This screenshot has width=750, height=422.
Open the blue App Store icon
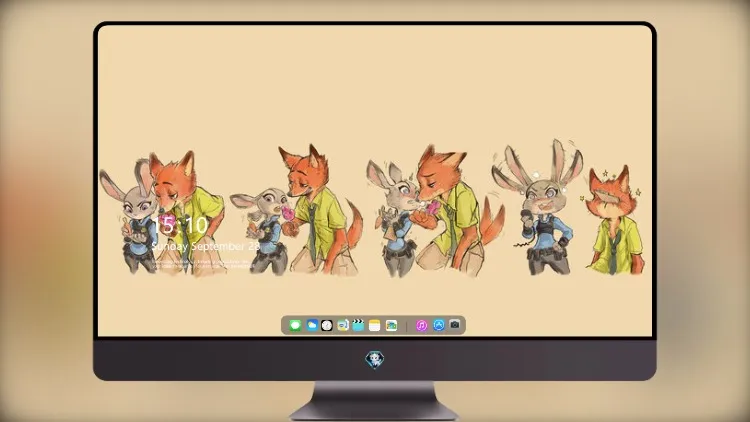tap(439, 325)
